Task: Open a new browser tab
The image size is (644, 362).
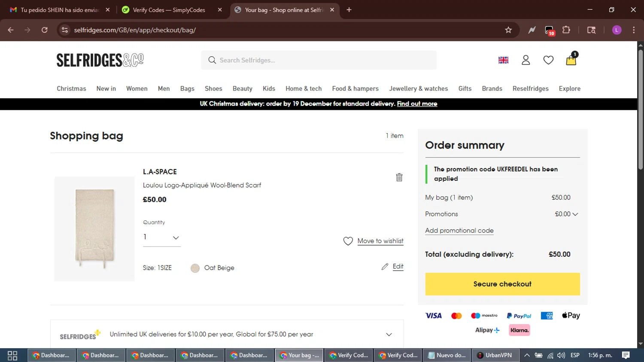Action: [x=349, y=10]
